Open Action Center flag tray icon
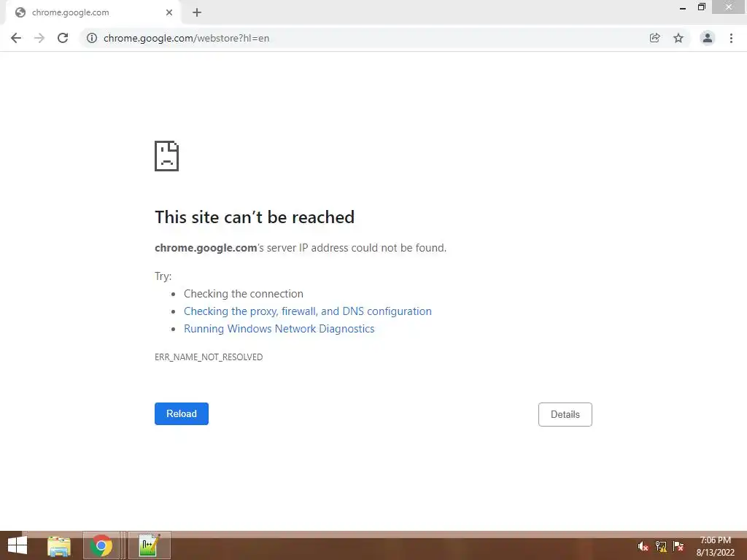Image resolution: width=747 pixels, height=560 pixels. (678, 546)
